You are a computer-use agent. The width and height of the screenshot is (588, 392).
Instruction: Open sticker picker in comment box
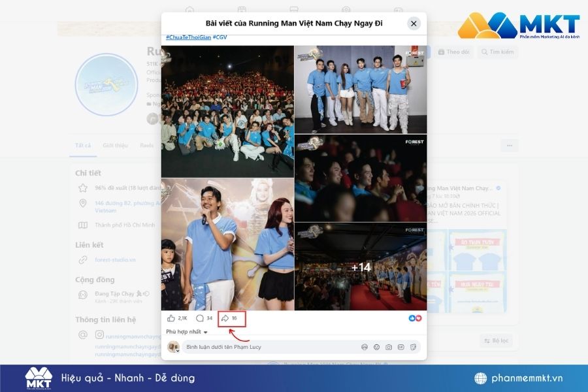413,347
